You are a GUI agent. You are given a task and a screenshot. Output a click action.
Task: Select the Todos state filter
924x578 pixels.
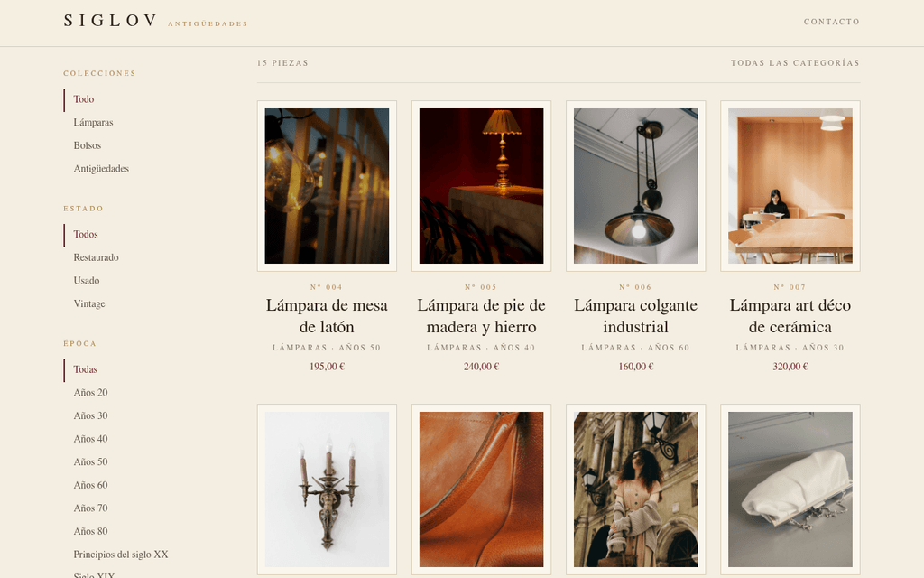[x=86, y=234]
